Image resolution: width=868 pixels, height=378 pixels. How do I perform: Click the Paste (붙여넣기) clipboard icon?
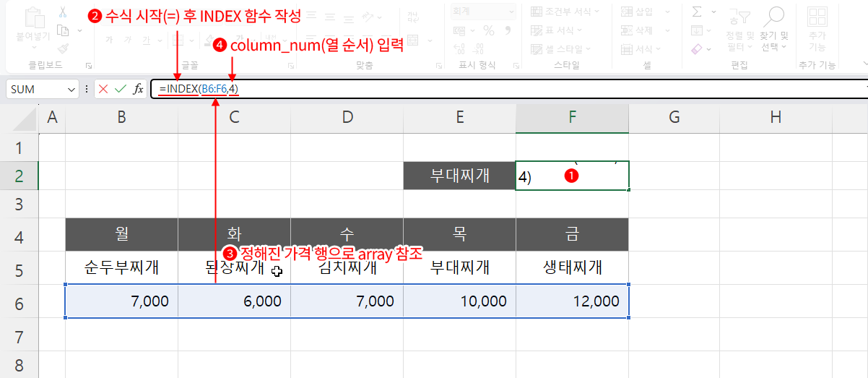pos(35,17)
